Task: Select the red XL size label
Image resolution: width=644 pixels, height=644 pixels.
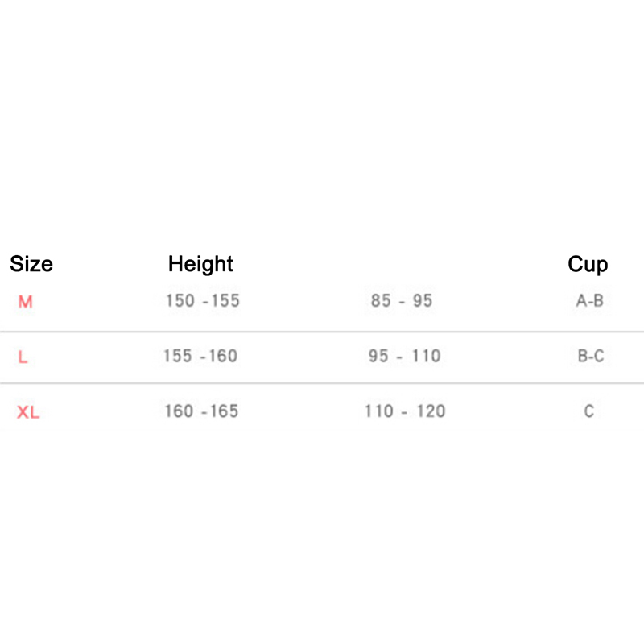Action: [28, 413]
